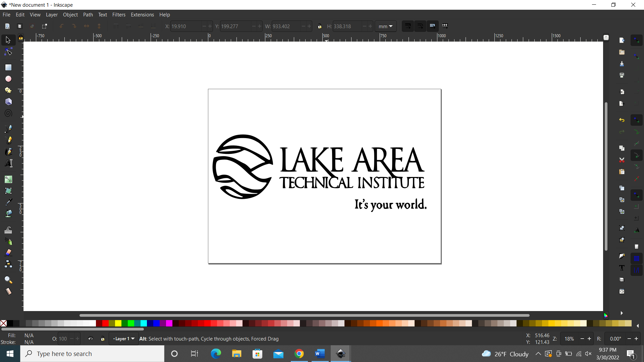The image size is (644, 362).
Task: Toggle layer visibility eye in status bar
Action: (91, 339)
